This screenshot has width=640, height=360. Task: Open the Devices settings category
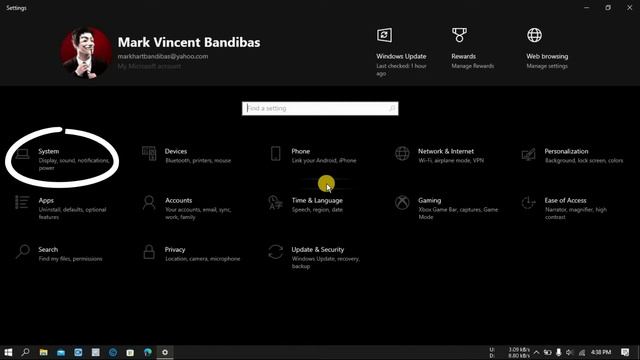pyautogui.click(x=187, y=155)
